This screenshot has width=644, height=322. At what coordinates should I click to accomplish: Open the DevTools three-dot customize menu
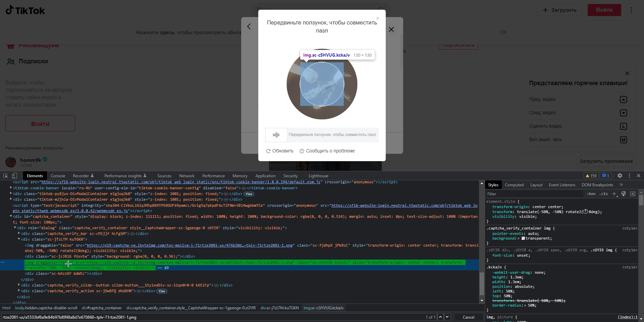(629, 176)
